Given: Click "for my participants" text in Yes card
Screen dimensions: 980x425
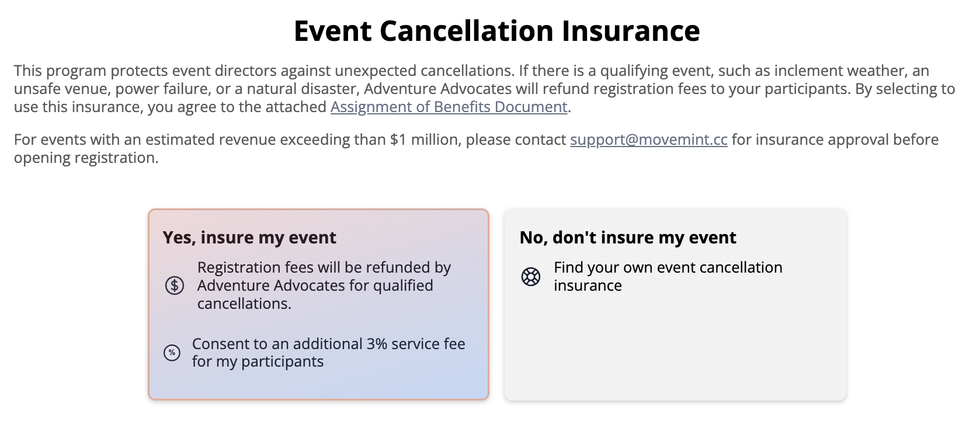Looking at the screenshot, I should 258,362.
